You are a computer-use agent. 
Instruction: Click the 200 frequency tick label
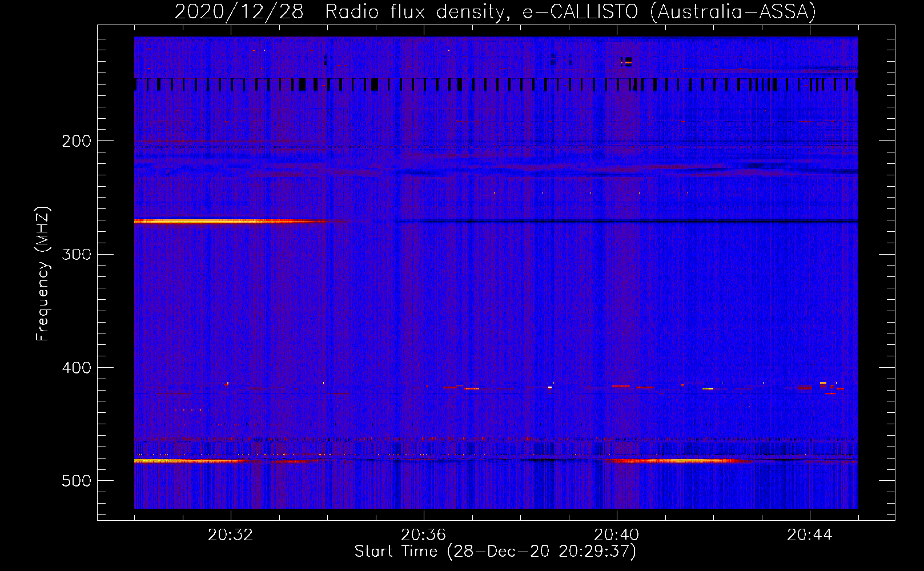[x=77, y=141]
